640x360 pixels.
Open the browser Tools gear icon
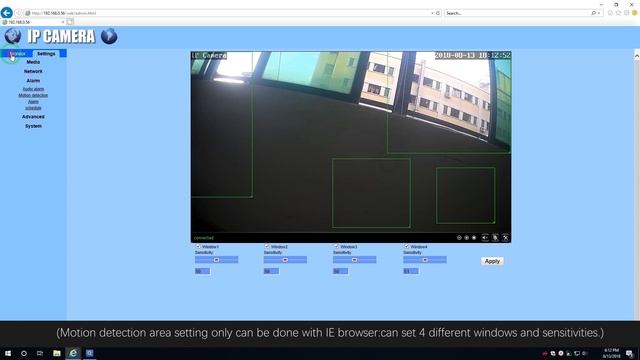(627, 13)
